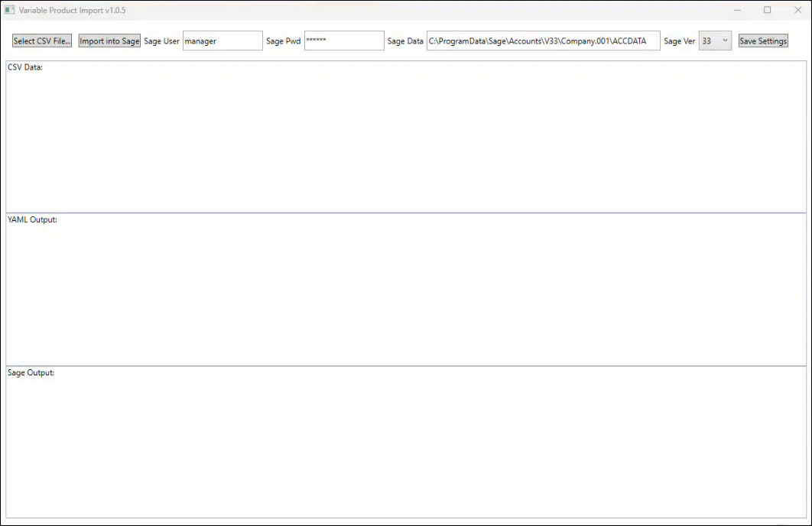Click inside the CSV Data panel
The width and height of the screenshot is (812, 526).
(405, 138)
